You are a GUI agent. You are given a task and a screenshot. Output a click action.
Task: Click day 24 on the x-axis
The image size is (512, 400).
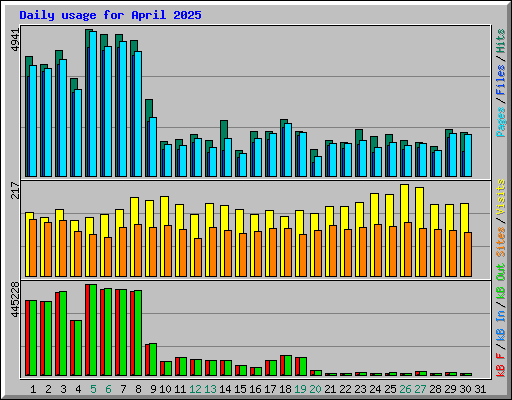pyautogui.click(x=375, y=389)
